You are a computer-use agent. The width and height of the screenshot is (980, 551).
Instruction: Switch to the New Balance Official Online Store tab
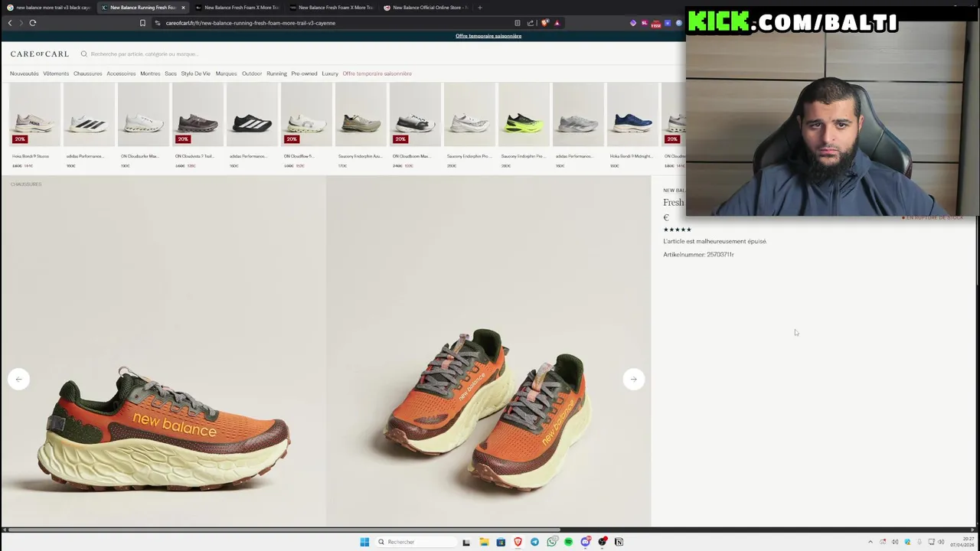(x=427, y=8)
